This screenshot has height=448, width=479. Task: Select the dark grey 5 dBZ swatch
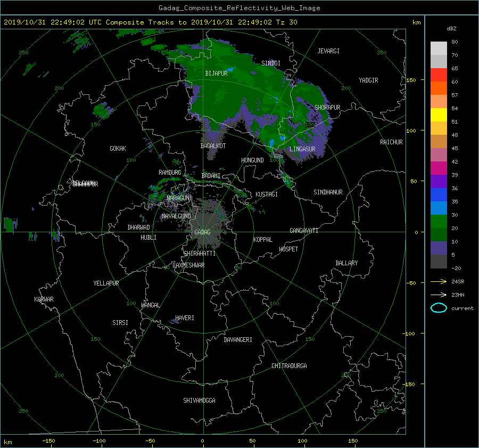coord(439,261)
